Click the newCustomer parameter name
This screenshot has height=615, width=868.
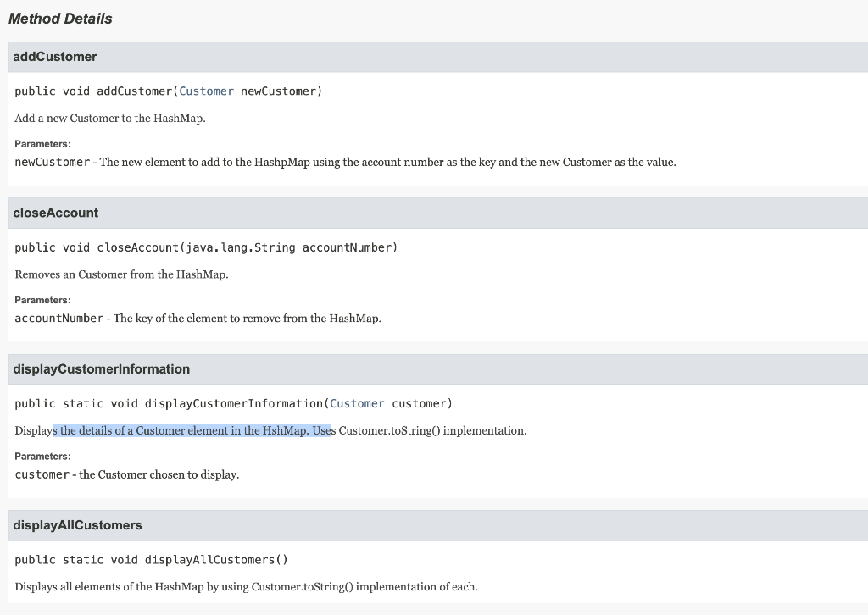(51, 161)
